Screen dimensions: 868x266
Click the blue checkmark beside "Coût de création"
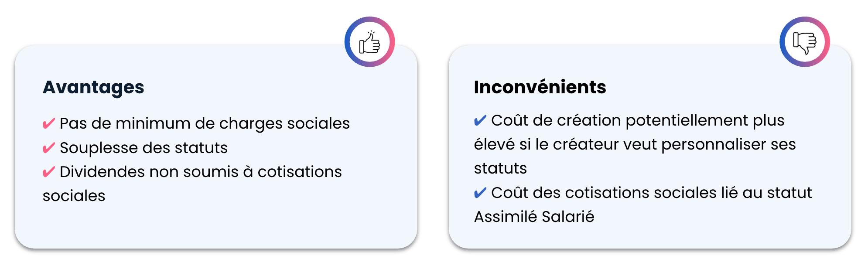click(480, 121)
